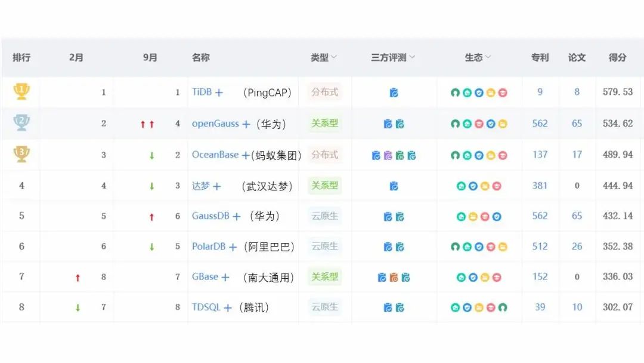This screenshot has height=363, width=644.
Task: Click the 关系型 tag in GBase row
Action: point(324,276)
